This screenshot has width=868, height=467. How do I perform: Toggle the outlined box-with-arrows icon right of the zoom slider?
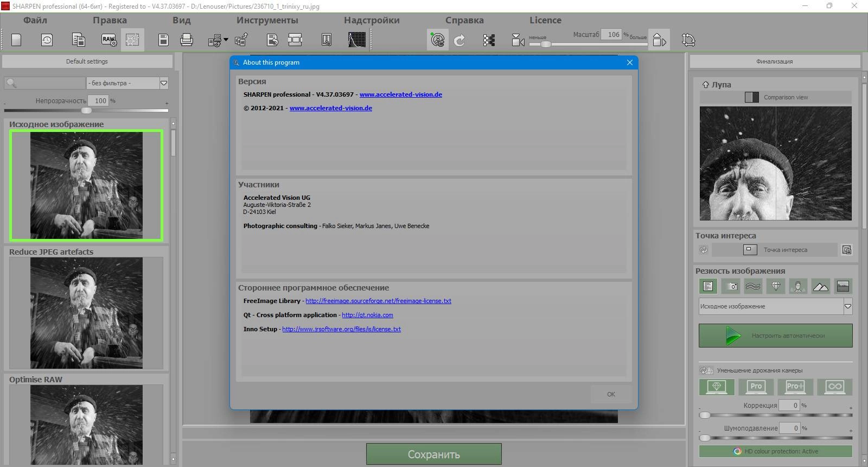point(659,40)
